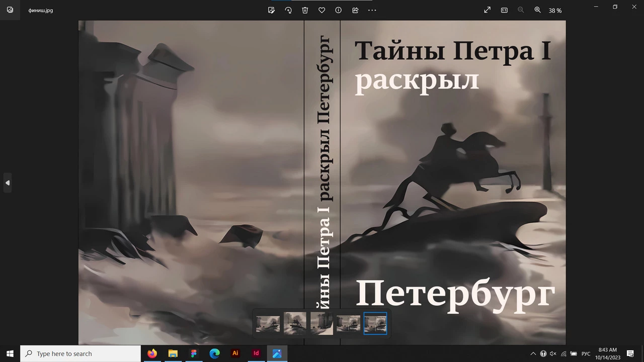Image resolution: width=644 pixels, height=362 pixels.
Task: Open File Explorer from the taskbar
Action: (173, 353)
